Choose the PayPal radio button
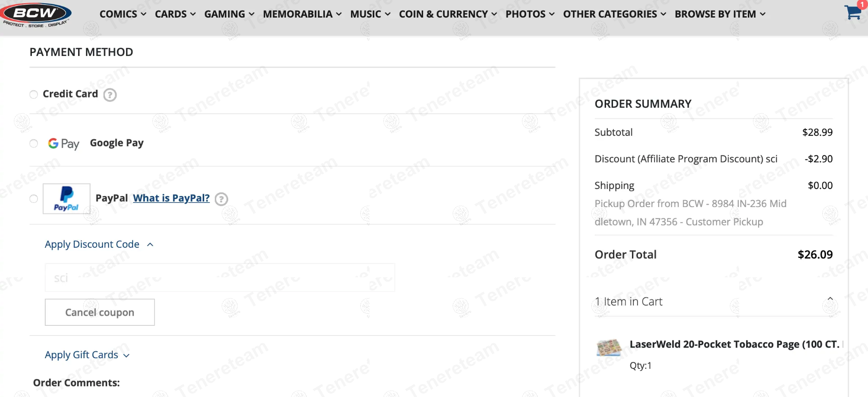 [34, 199]
